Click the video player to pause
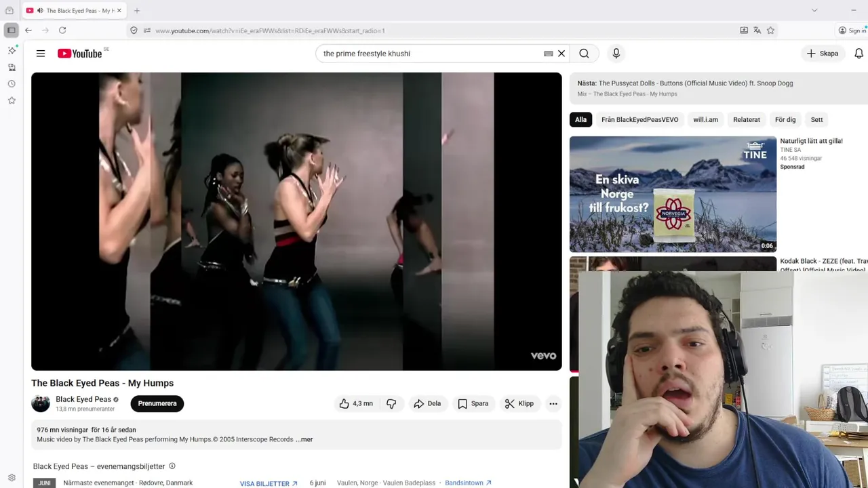The width and height of the screenshot is (868, 488). click(296, 221)
